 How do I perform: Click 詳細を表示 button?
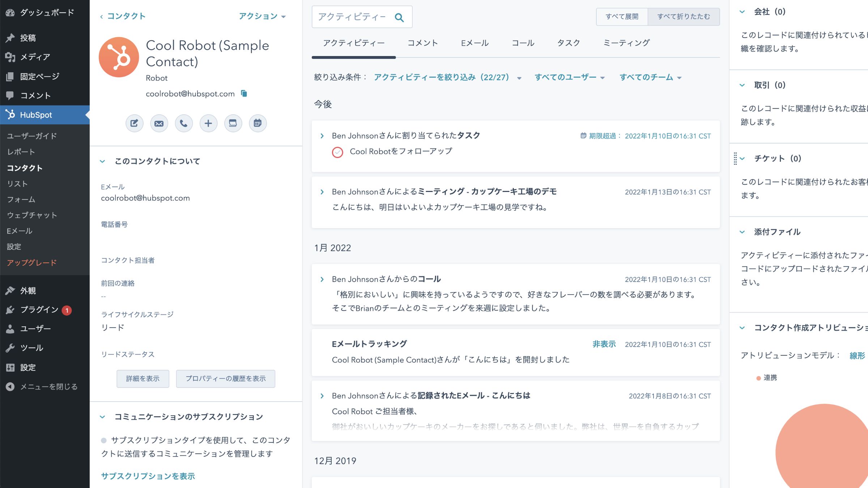[x=143, y=378]
